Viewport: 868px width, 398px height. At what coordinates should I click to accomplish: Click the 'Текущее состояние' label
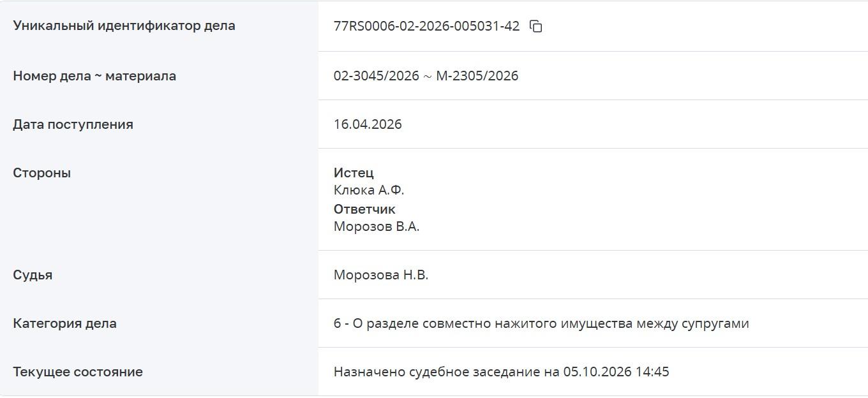click(78, 372)
